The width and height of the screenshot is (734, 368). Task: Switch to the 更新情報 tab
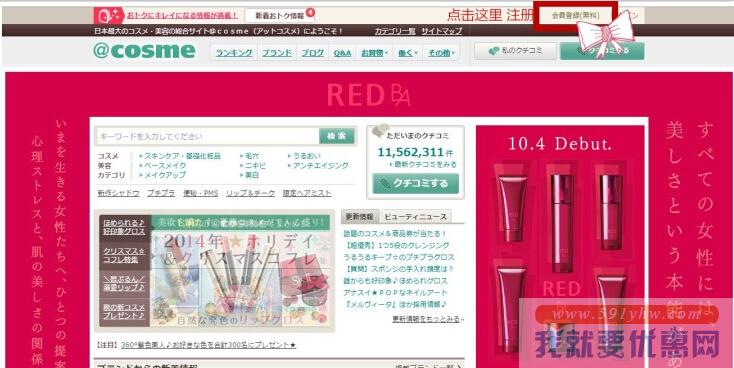coord(360,217)
